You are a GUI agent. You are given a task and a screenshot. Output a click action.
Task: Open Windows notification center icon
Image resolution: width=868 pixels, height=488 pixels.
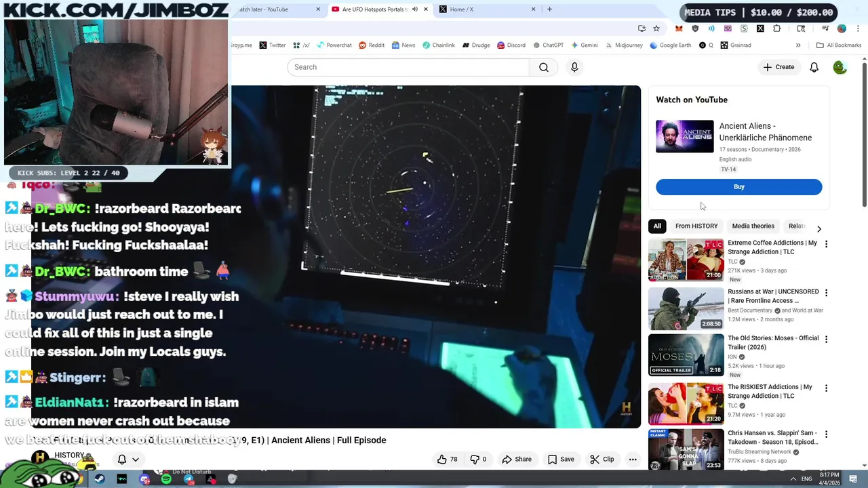853,479
